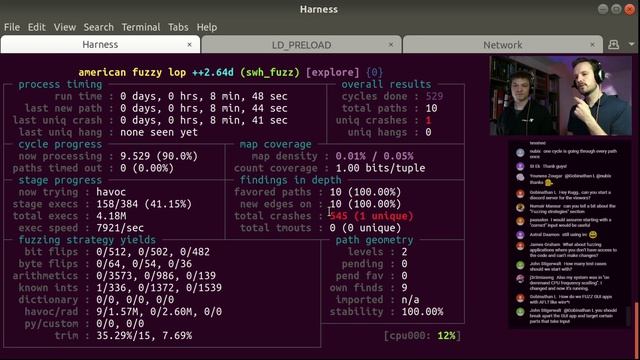Viewport: 640px width, 360px height.
Task: Click the webcam video overlay
Action: tap(560, 96)
